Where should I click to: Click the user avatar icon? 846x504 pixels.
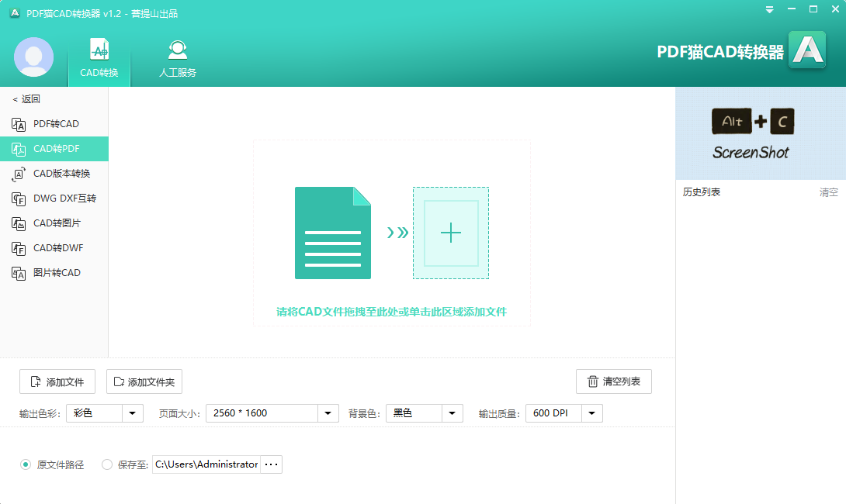coord(33,57)
